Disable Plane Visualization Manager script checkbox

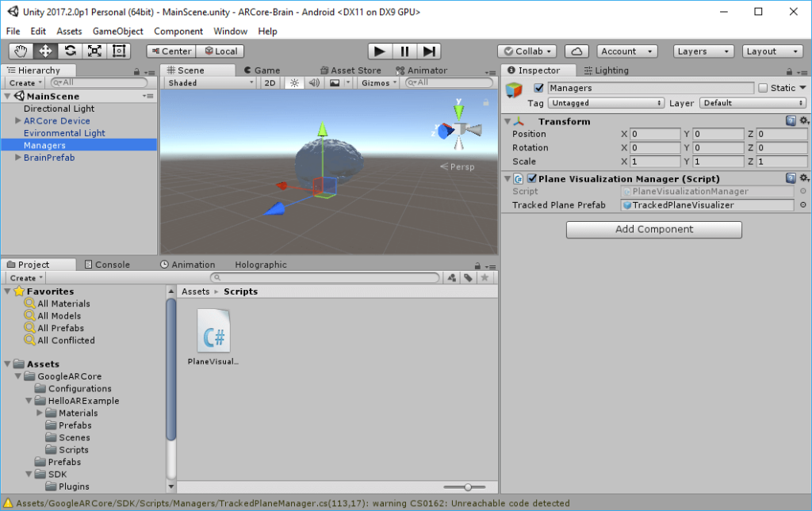coord(531,179)
